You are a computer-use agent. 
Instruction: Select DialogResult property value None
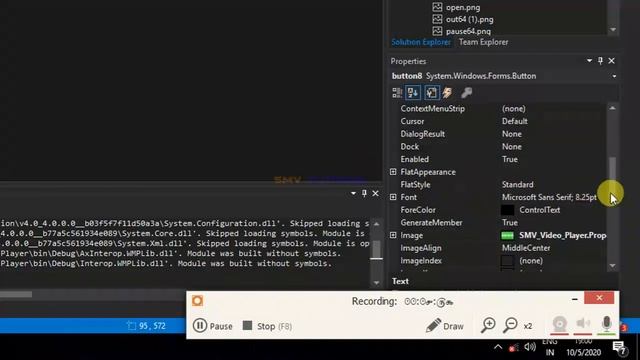point(512,134)
